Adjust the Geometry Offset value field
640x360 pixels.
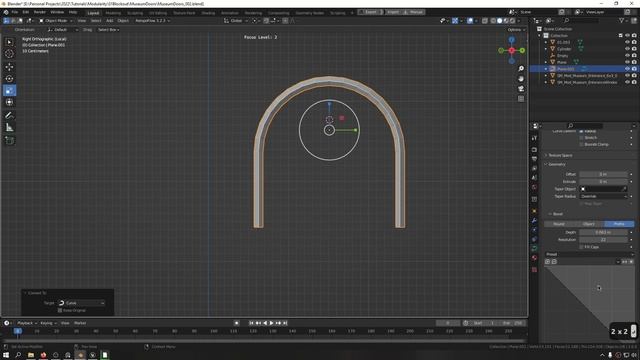[603, 174]
